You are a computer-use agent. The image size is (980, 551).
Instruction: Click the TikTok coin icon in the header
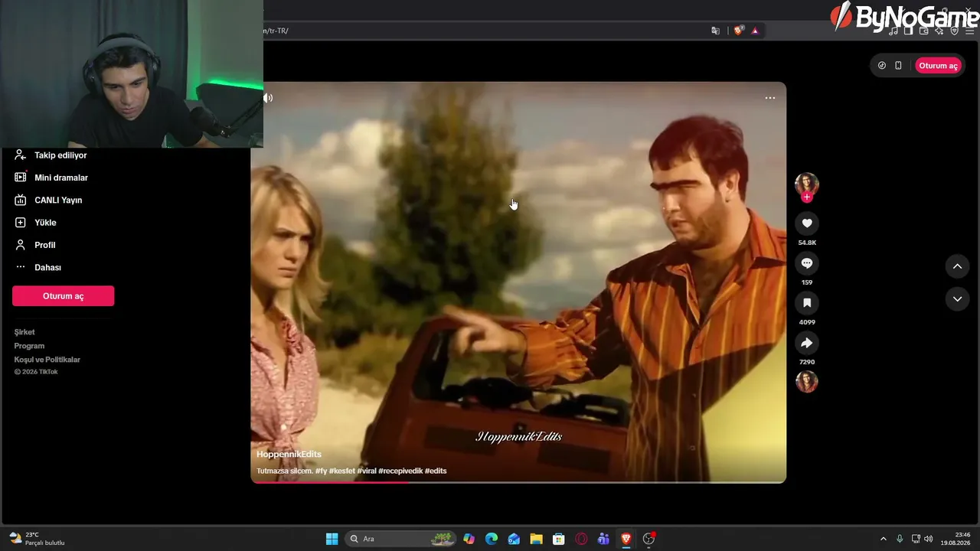click(x=882, y=66)
